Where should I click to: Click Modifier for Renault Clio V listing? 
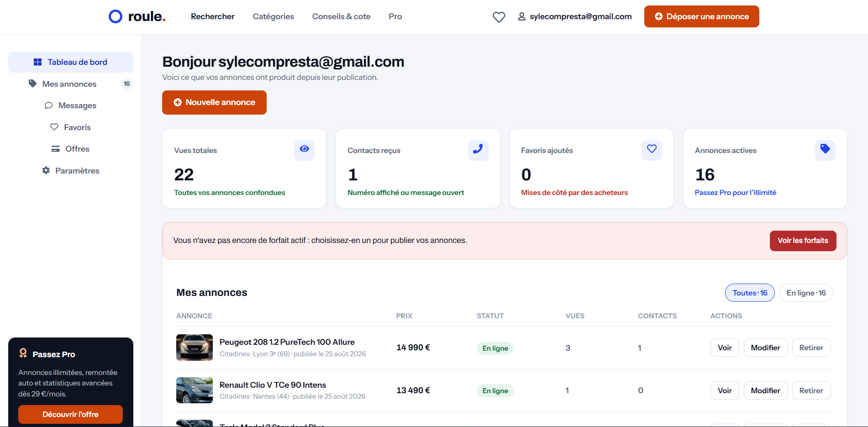tap(766, 390)
